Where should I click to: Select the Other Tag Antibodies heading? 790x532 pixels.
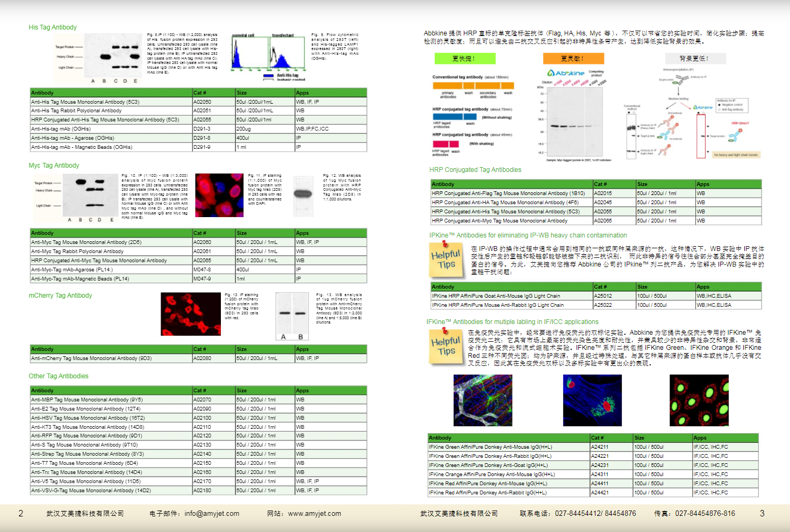point(59,376)
